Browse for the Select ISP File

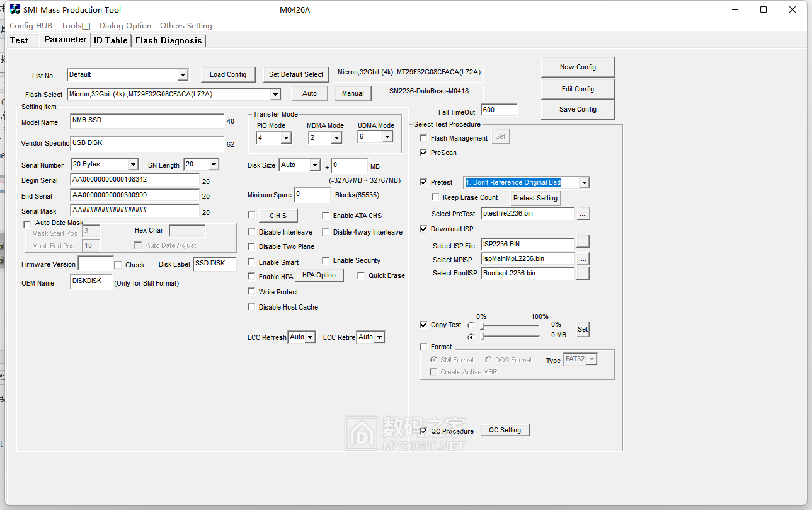click(583, 243)
